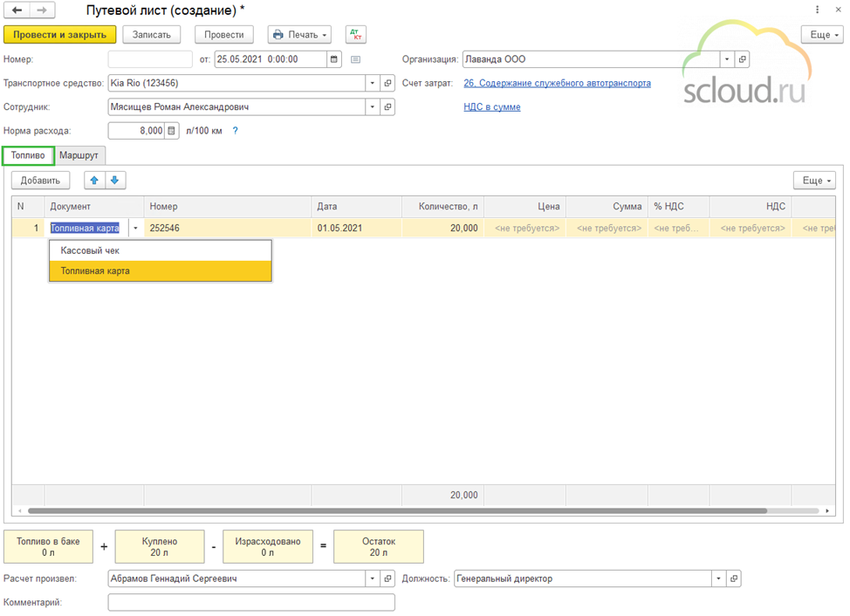Expand the Транспортное средство dropdown
The image size is (850, 616).
(373, 83)
